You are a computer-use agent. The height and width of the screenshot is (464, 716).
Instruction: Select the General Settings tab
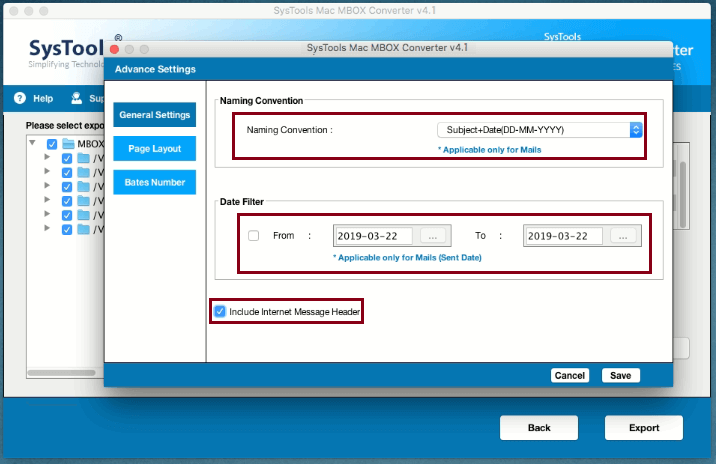click(x=154, y=115)
